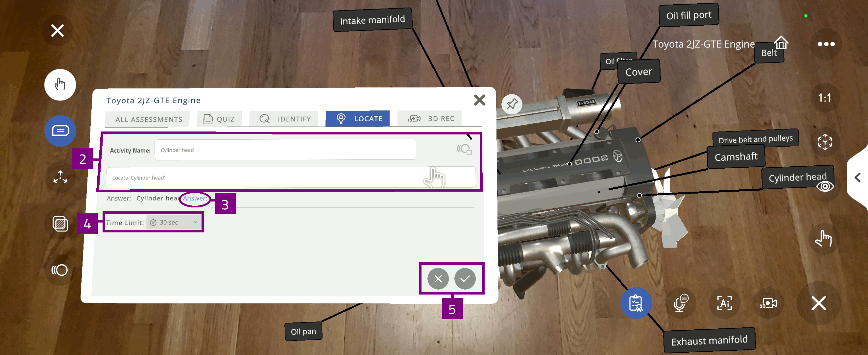Click the Cover label

coord(639,71)
